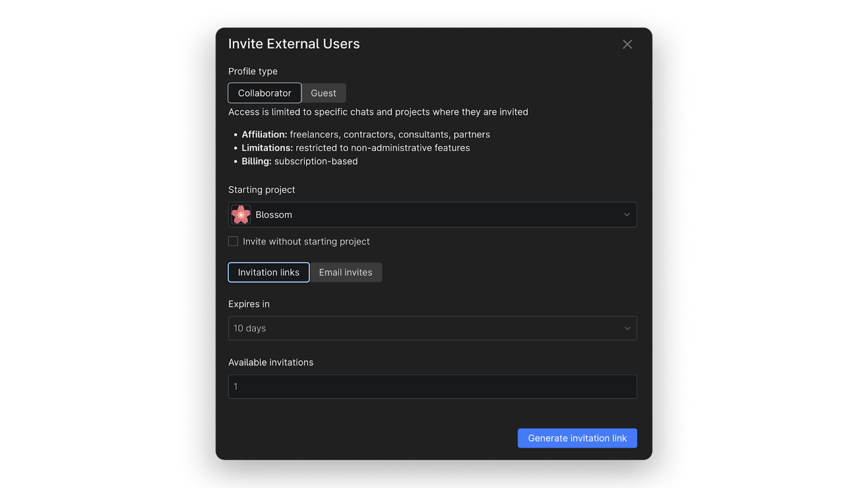Focus the Available invitations number field
Screen dimensions: 868x488
(x=432, y=387)
